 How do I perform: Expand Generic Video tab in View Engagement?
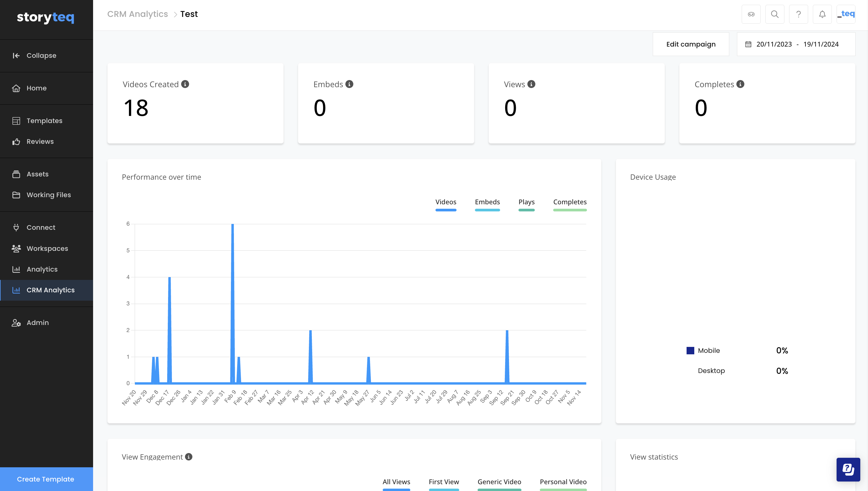tap(499, 482)
